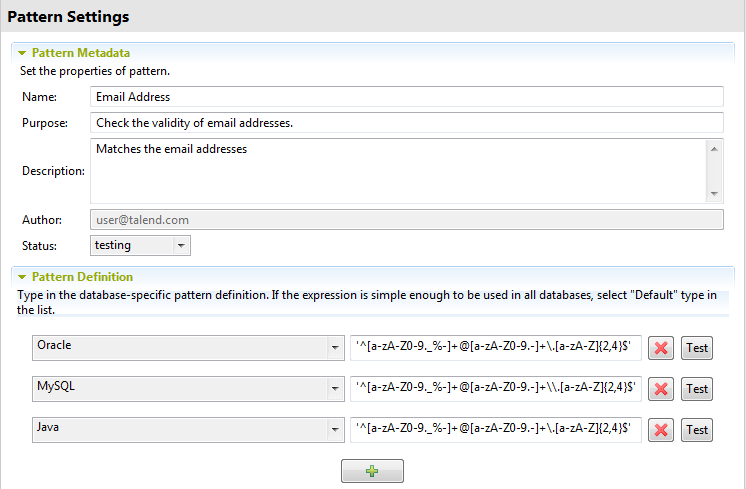This screenshot has width=746, height=489.
Task: Delete the Java pattern definition row
Action: (x=661, y=430)
